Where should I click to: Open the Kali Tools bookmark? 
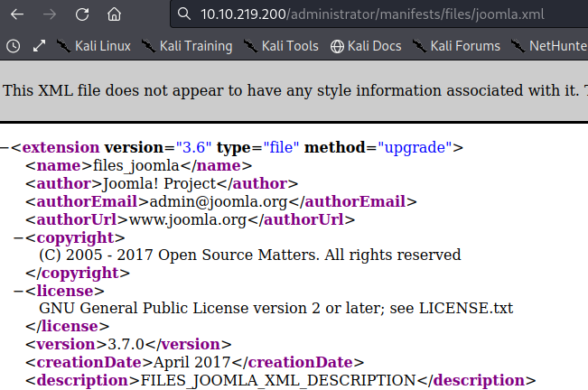(x=281, y=46)
